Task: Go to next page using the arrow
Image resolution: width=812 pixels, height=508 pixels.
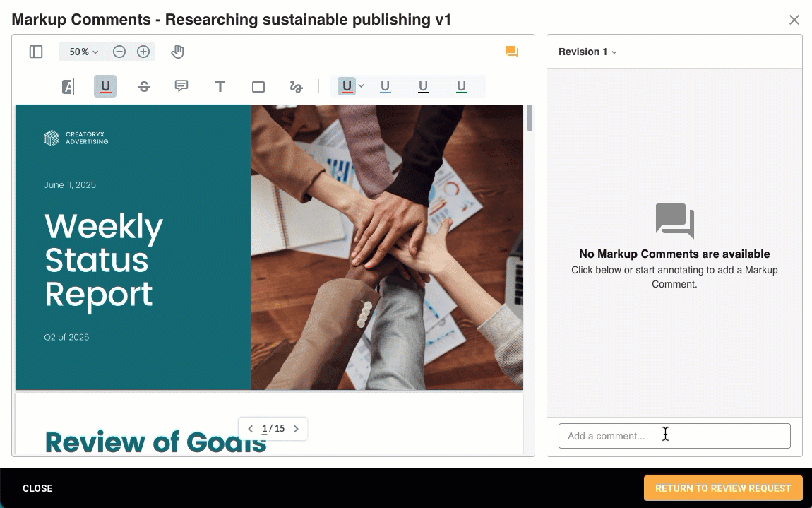Action: (296, 429)
